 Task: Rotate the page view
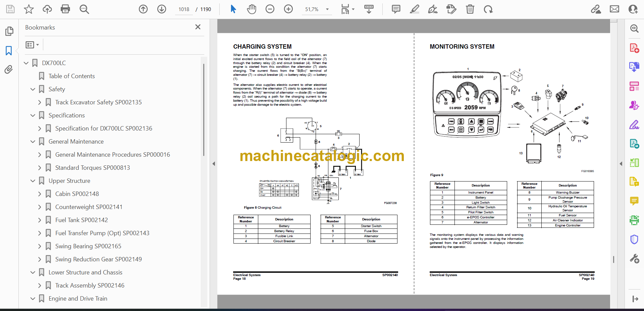coord(488,9)
